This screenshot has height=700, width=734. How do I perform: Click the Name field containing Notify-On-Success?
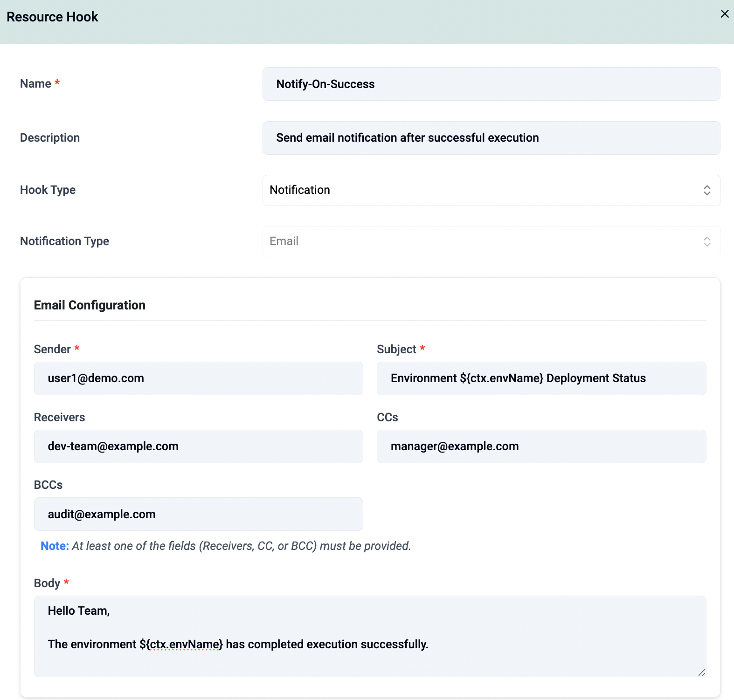[491, 84]
